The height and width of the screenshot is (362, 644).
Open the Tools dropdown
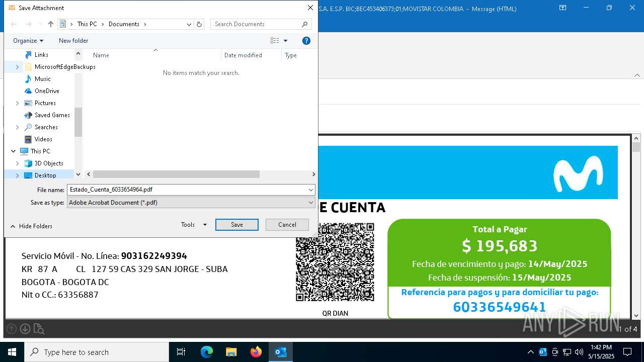[x=194, y=225]
